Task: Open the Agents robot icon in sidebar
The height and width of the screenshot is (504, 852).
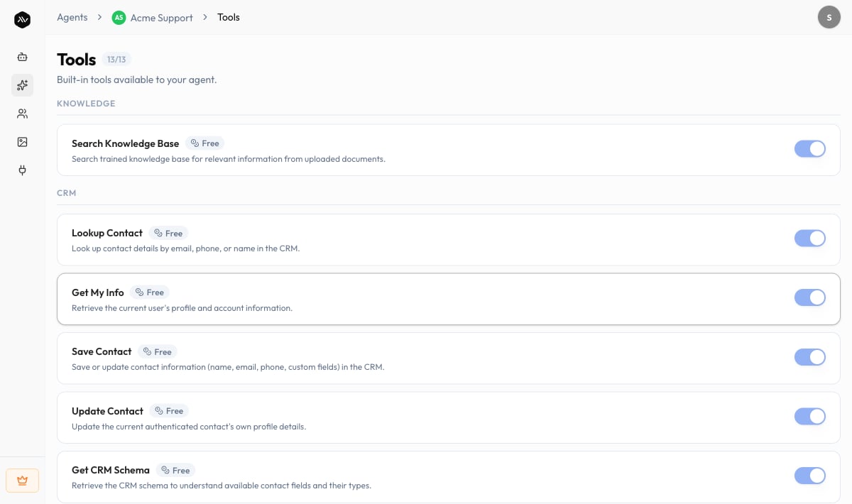Action: point(22,57)
